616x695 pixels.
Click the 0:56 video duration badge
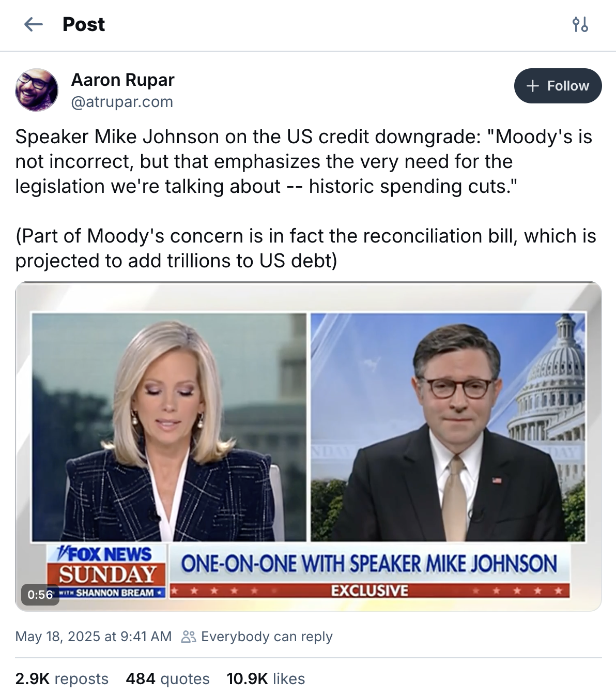(40, 595)
